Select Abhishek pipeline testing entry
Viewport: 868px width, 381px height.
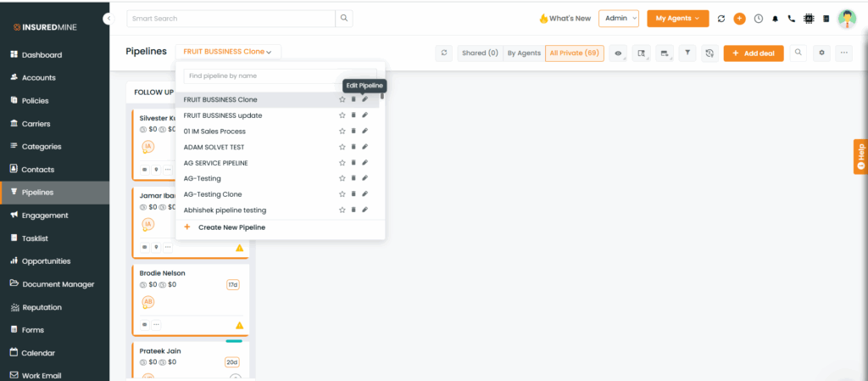(225, 210)
